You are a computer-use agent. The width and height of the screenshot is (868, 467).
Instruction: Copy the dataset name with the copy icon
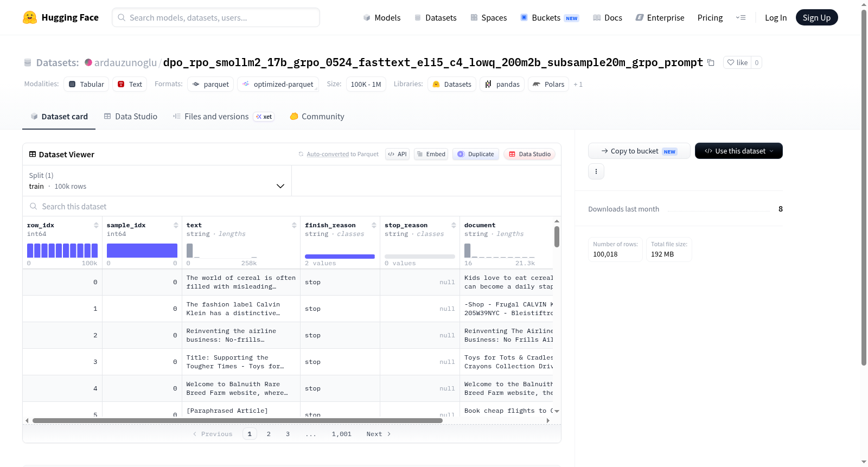coord(711,62)
